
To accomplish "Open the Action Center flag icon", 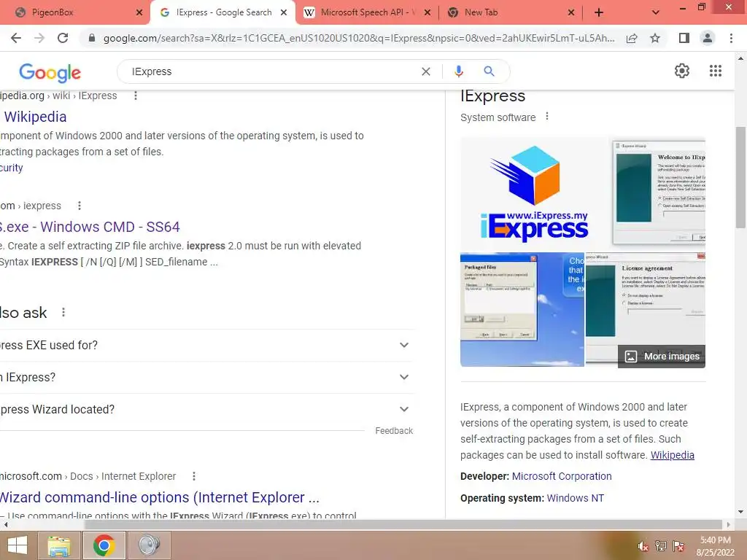I will pyautogui.click(x=678, y=546).
